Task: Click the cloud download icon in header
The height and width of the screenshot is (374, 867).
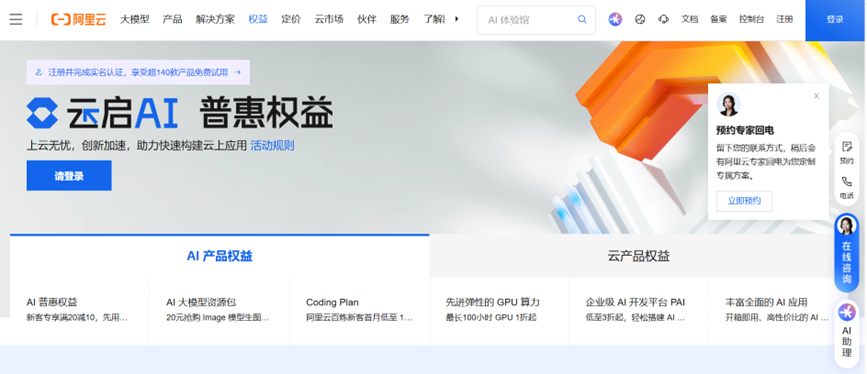Action: (663, 19)
